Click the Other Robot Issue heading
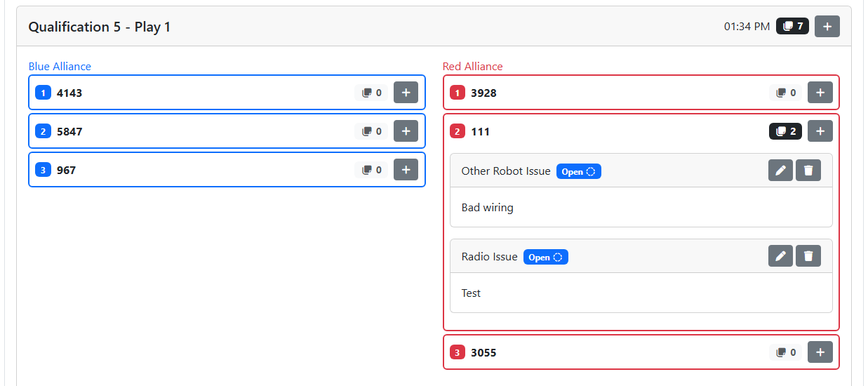This screenshot has width=868, height=386. pyautogui.click(x=506, y=171)
